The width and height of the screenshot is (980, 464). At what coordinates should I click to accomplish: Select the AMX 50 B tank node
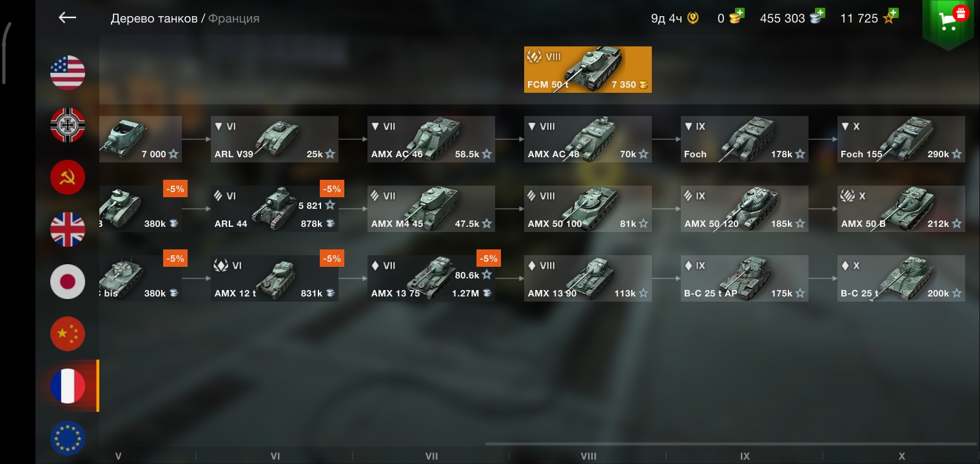(901, 209)
